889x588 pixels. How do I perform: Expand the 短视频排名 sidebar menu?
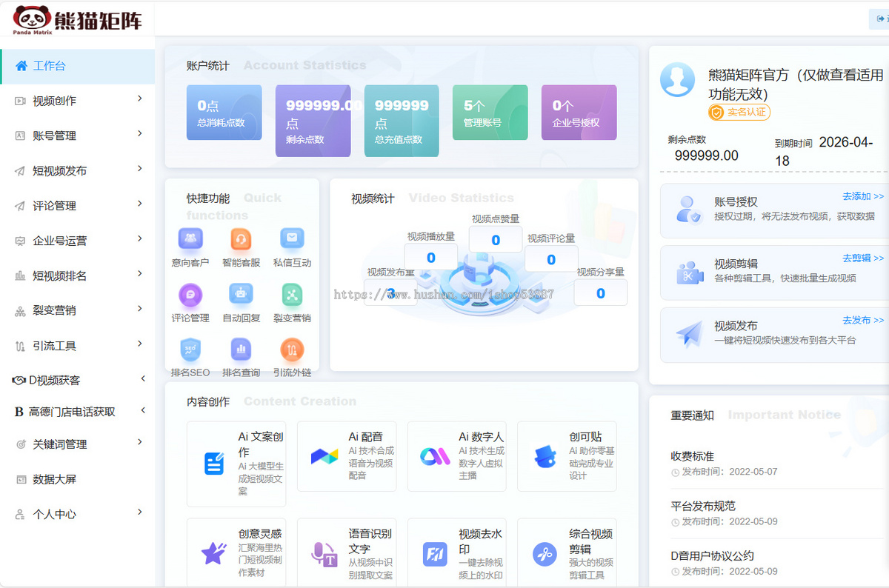tap(77, 275)
